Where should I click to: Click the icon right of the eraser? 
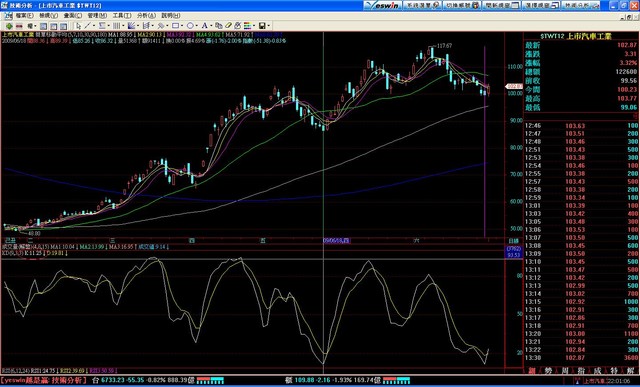click(238, 26)
